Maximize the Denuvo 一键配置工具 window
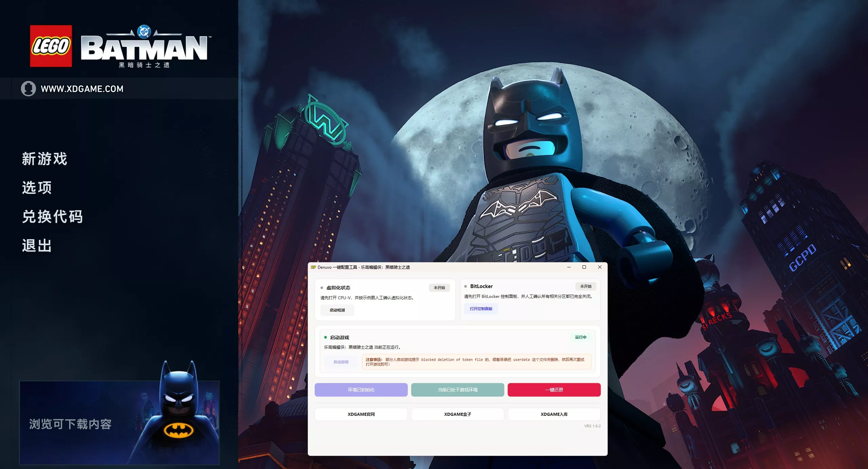Screen dimensions: 868x469 click(584, 267)
